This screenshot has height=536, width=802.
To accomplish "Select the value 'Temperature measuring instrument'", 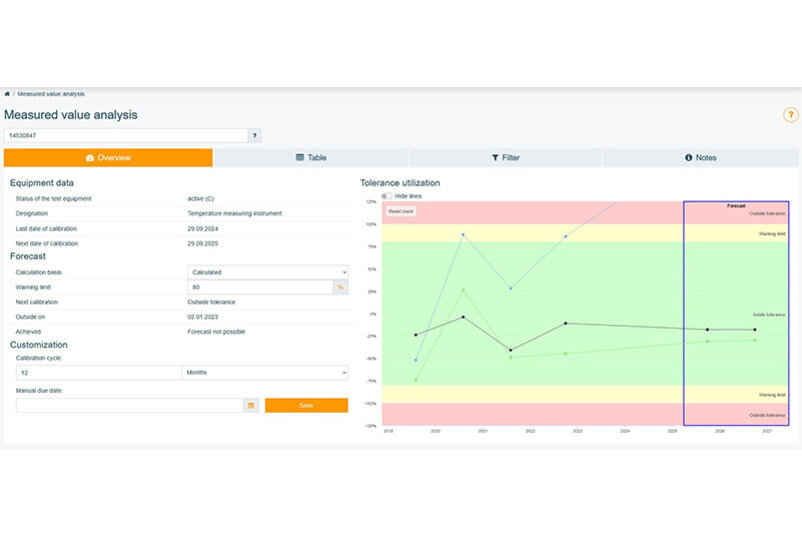I will pyautogui.click(x=235, y=213).
